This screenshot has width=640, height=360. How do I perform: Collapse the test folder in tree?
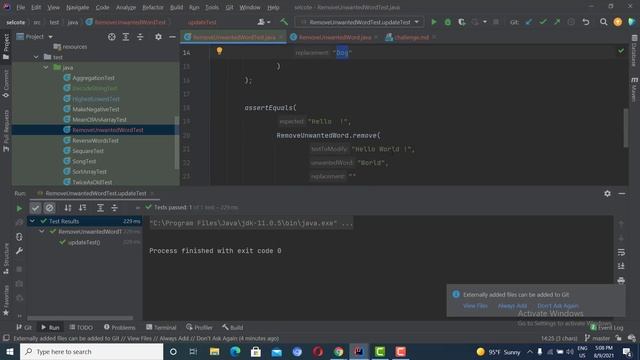36,57
